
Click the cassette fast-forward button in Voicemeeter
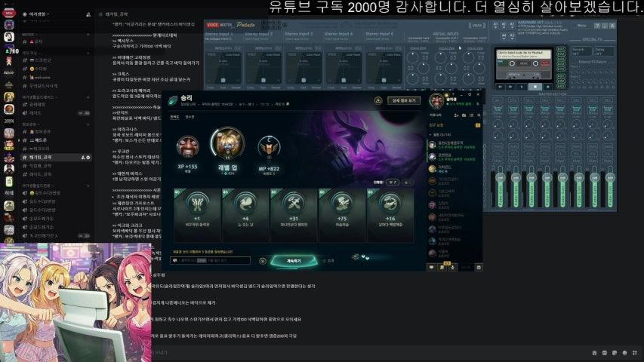(x=510, y=87)
